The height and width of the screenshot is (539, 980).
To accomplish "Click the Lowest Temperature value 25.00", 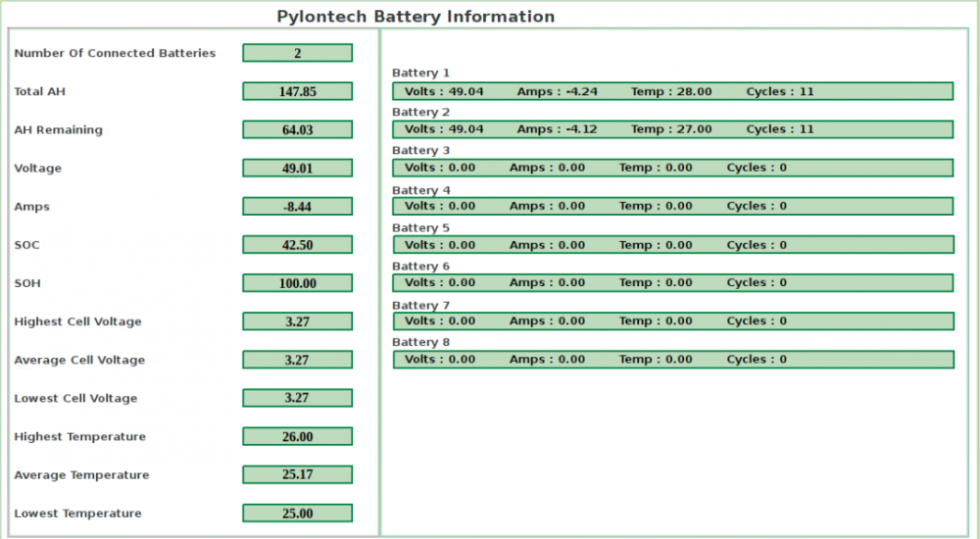I will point(298,514).
